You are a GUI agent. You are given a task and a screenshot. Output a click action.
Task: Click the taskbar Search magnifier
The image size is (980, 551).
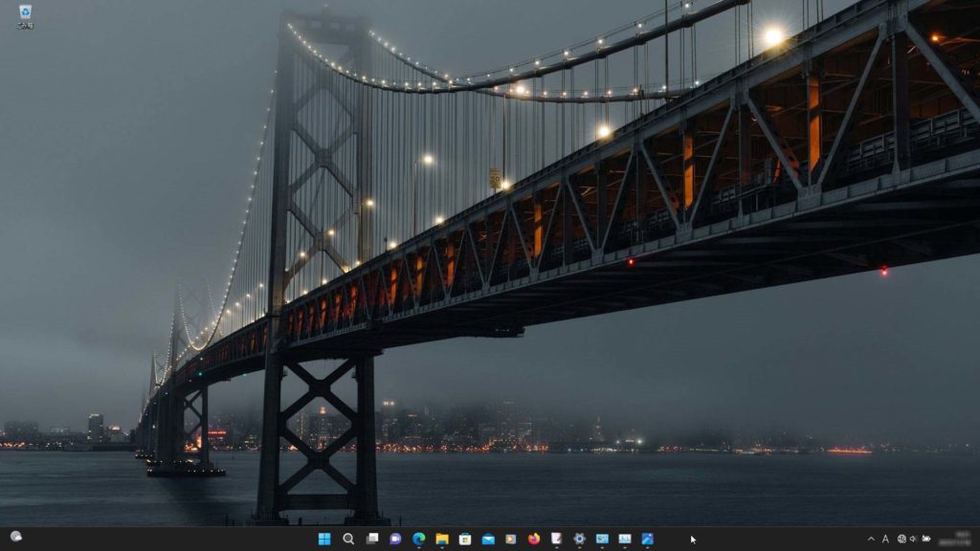(348, 539)
